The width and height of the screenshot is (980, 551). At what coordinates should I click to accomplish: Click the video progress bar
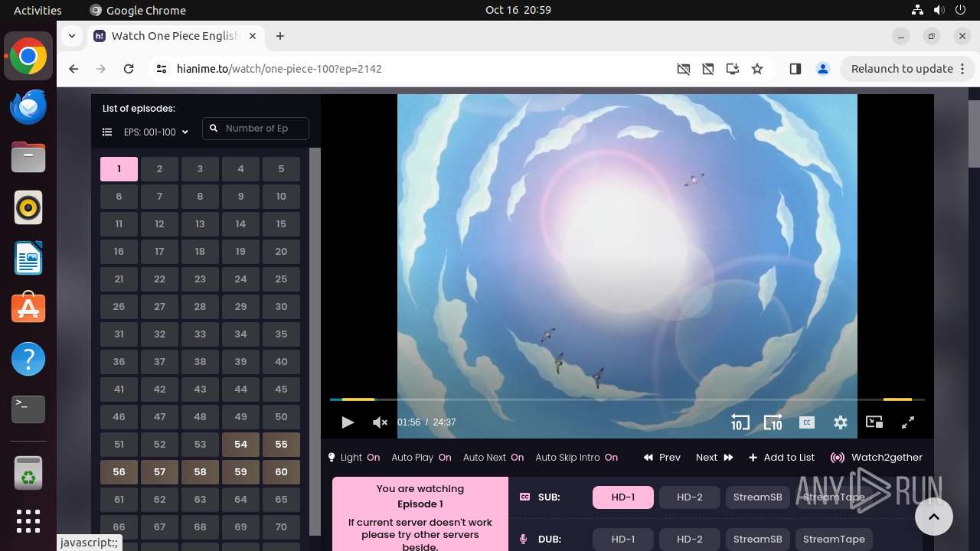(627, 399)
